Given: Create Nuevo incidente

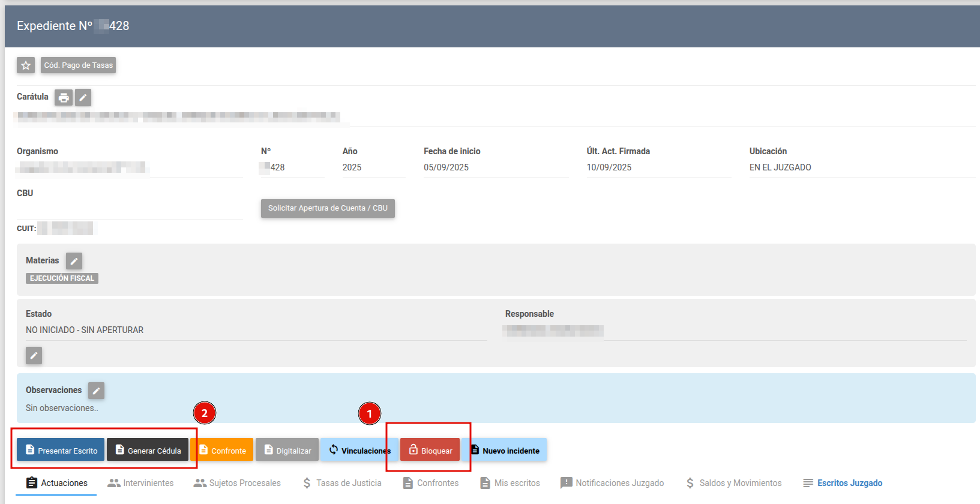Looking at the screenshot, I should [x=504, y=450].
